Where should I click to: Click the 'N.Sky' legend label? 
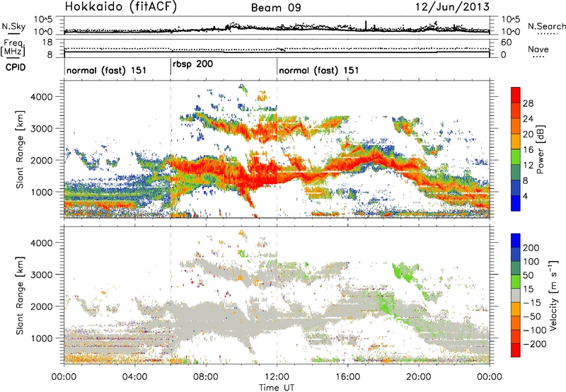[x=13, y=26]
